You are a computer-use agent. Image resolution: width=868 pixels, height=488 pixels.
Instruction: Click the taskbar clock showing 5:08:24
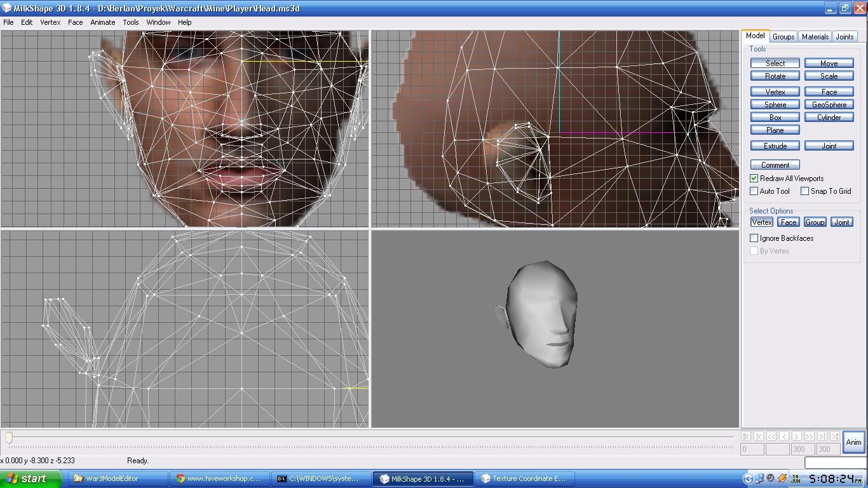point(835,478)
